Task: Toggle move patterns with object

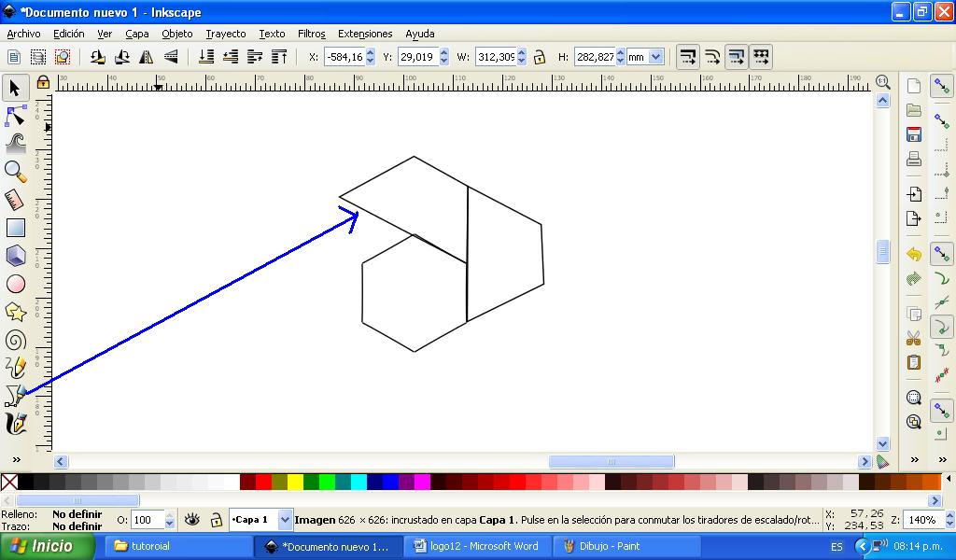Action: point(761,57)
